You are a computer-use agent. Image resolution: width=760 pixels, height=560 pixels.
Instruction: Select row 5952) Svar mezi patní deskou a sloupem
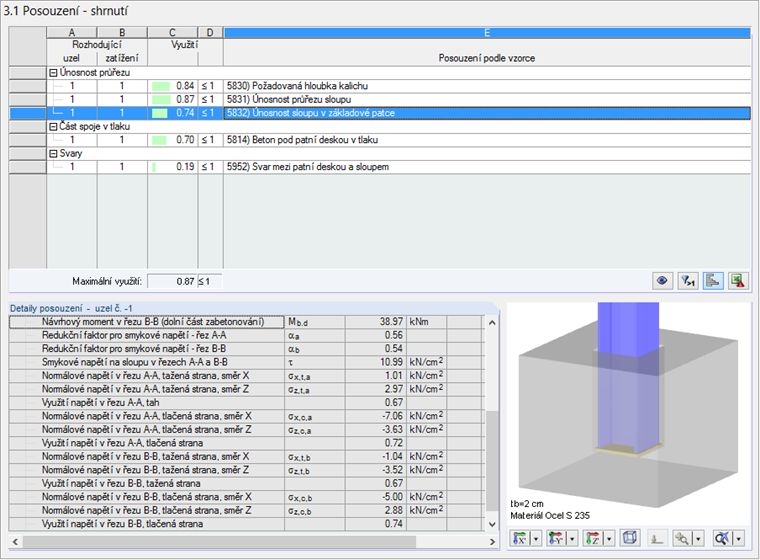(380, 167)
